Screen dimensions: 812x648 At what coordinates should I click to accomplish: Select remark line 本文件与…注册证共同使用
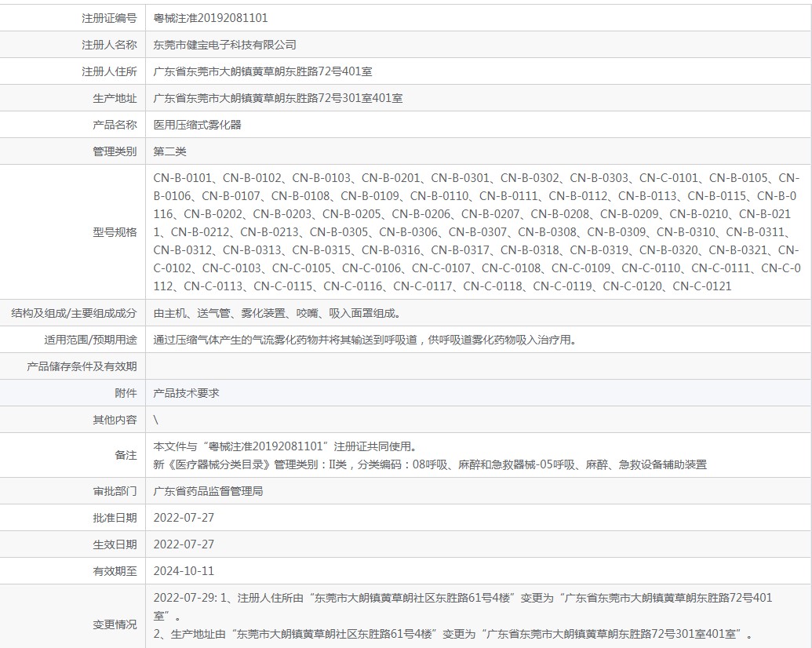[286, 446]
